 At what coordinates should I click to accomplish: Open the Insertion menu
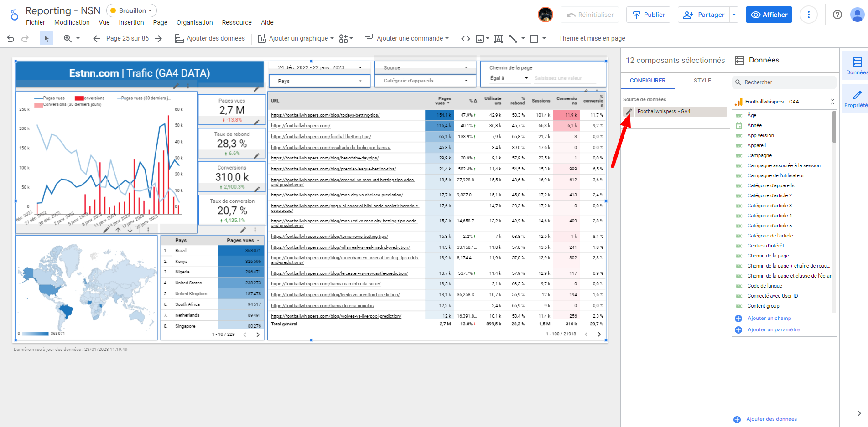pyautogui.click(x=131, y=22)
